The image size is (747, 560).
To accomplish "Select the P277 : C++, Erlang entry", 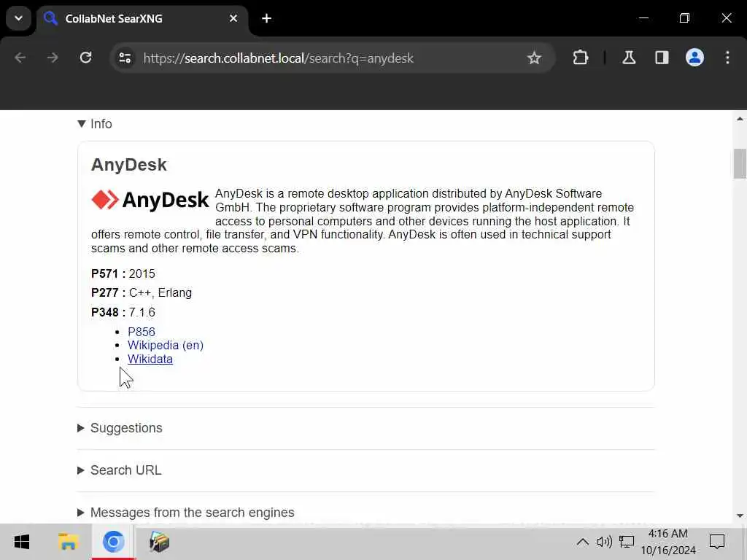I will coord(142,293).
